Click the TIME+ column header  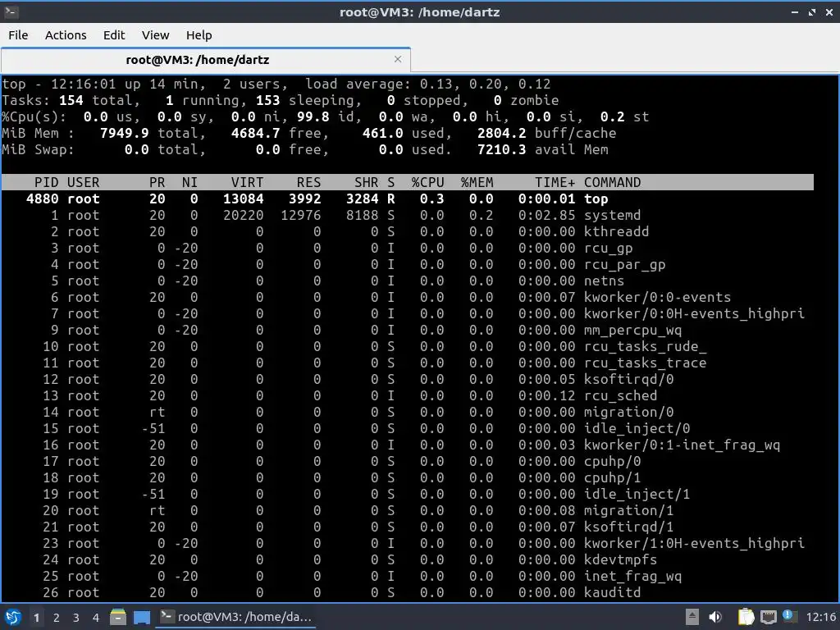pos(555,183)
